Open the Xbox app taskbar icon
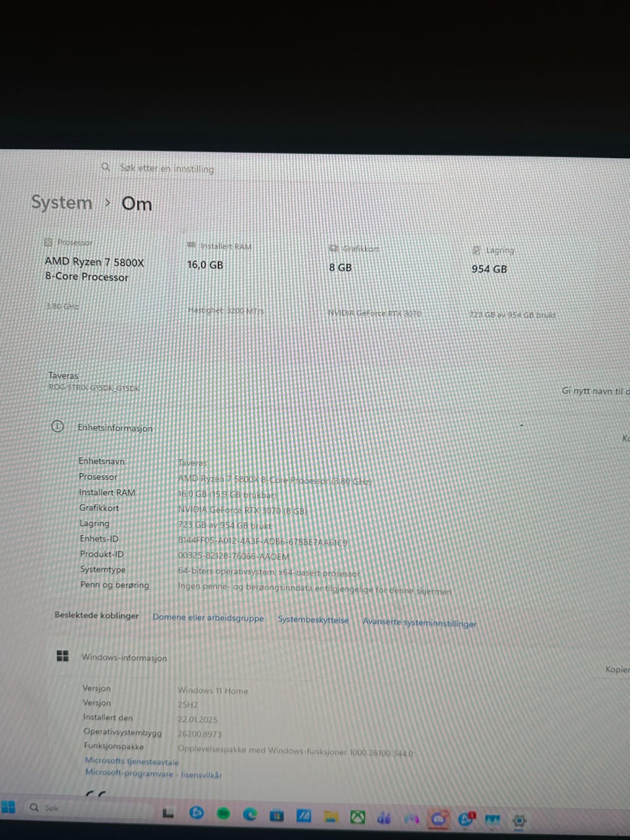The height and width of the screenshot is (840, 630). pyautogui.click(x=358, y=817)
